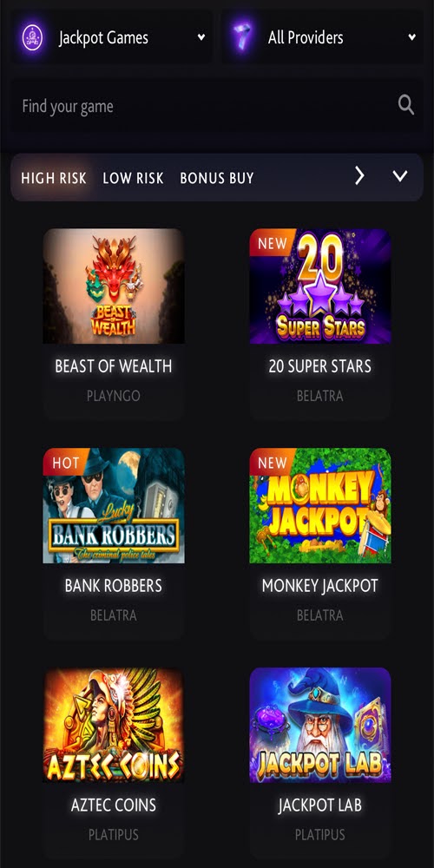Viewport: 434px width, 868px height.
Task: Click the purple Jackpot Games category icon
Action: pyautogui.click(x=33, y=37)
